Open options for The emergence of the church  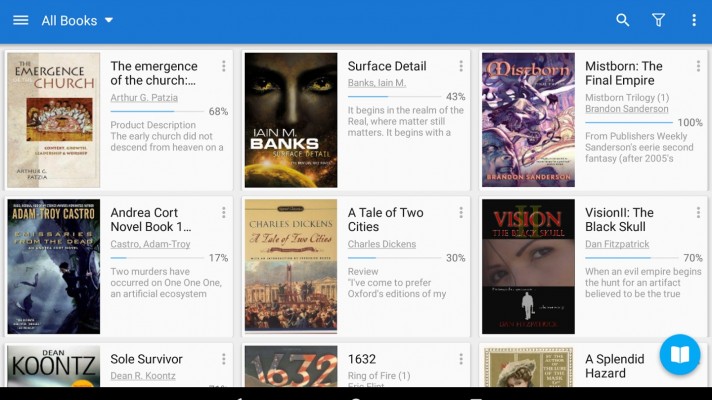tap(223, 67)
